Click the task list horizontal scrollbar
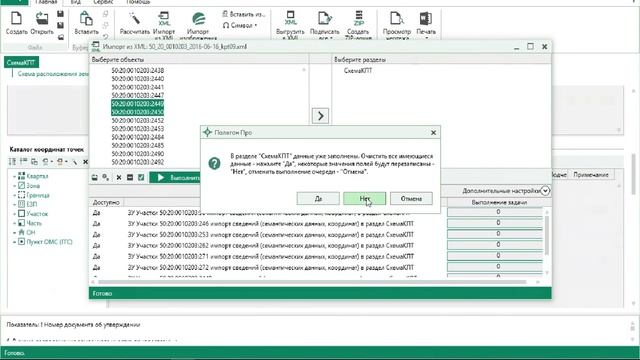The height and width of the screenshot is (360, 640). tap(312, 282)
